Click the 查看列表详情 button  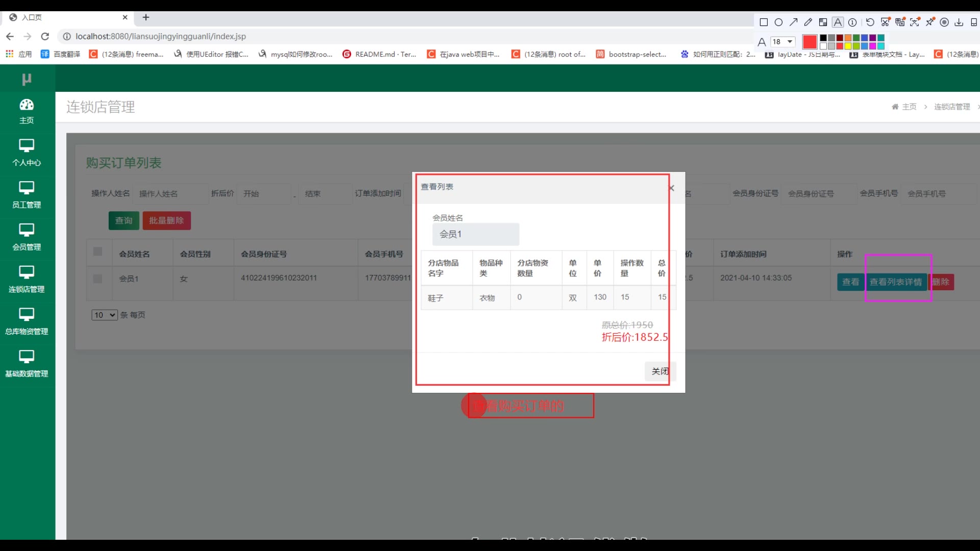[895, 282]
